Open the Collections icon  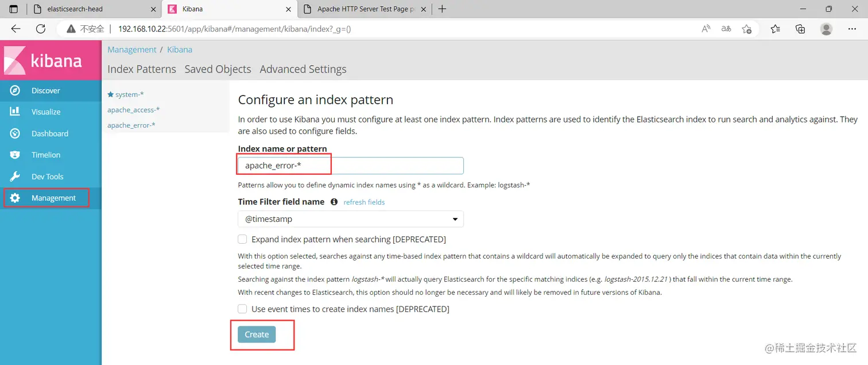pos(800,29)
